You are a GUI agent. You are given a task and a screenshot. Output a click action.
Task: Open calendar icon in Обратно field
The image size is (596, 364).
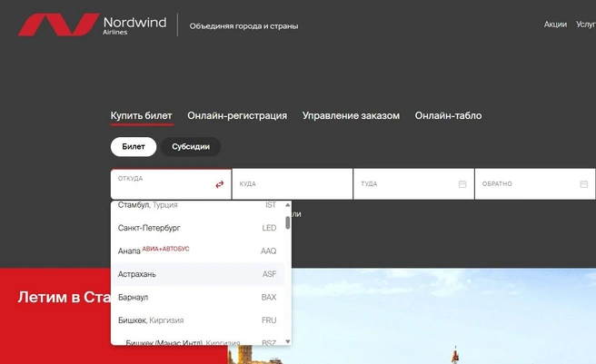click(x=584, y=184)
